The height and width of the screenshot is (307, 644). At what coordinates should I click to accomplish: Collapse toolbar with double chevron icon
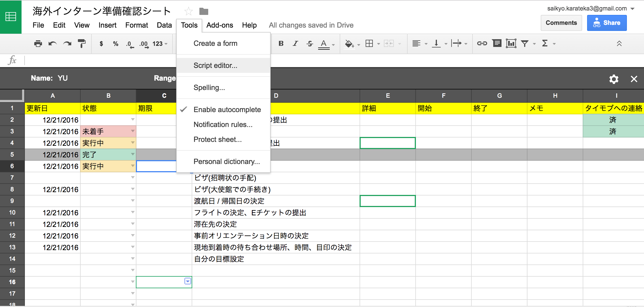619,43
